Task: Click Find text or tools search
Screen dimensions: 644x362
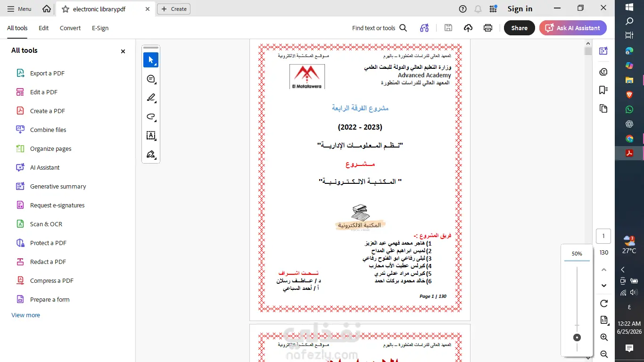Action: 380,28
